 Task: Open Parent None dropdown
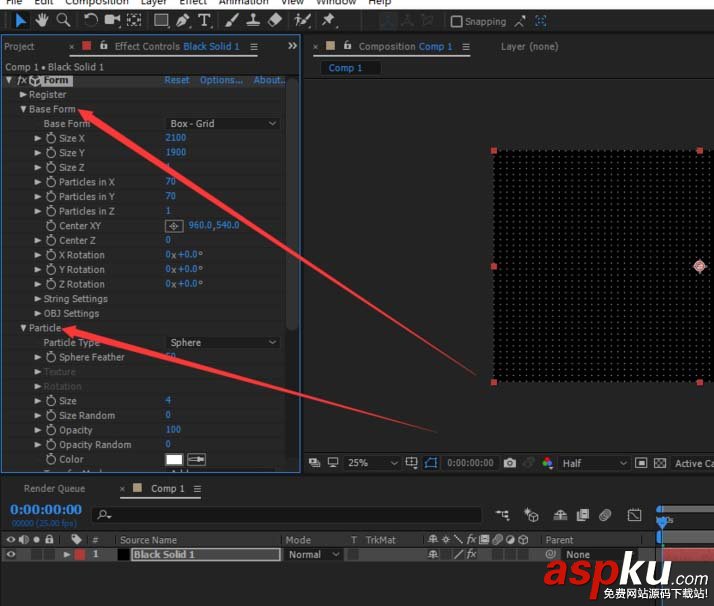601,555
